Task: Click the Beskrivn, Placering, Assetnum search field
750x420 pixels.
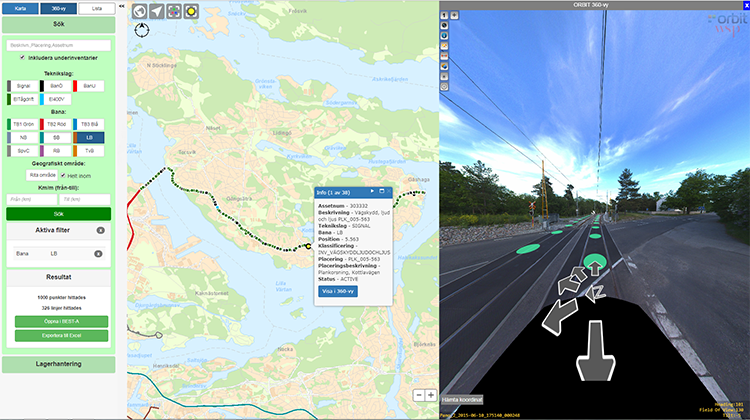Action: pos(58,45)
